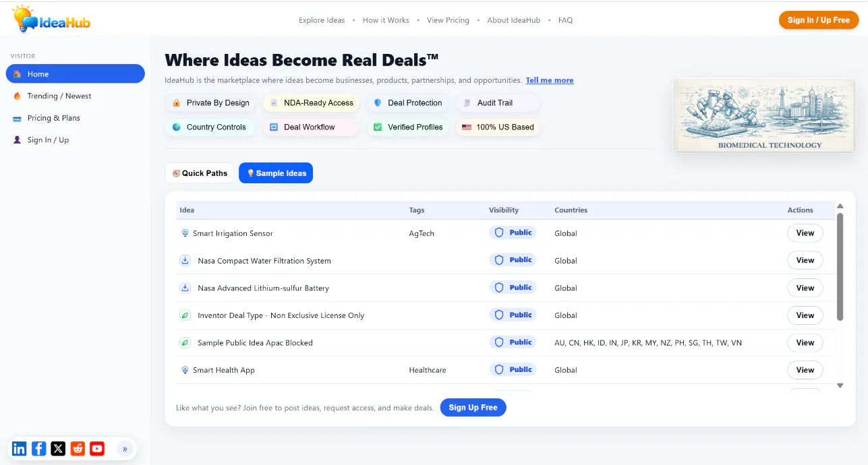Viewport: 868px width, 465px height.
Task: Expand the social bar double-chevron
Action: 125,448
